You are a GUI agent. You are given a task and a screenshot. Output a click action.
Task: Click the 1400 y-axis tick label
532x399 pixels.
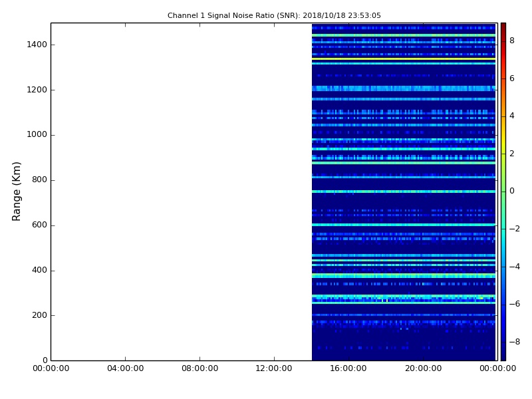37,45
